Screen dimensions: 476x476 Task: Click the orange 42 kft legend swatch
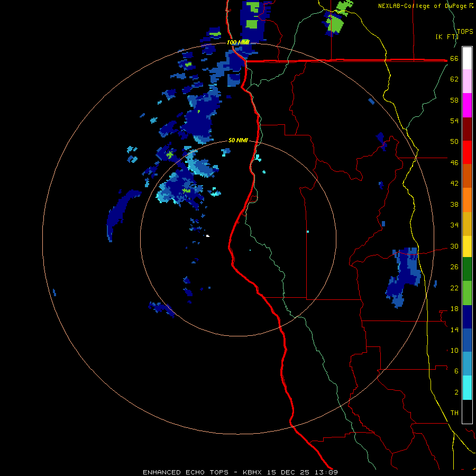(467, 200)
